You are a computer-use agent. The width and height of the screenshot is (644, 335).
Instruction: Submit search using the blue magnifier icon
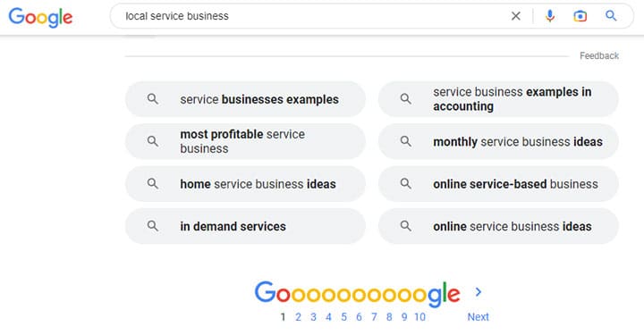(x=611, y=16)
